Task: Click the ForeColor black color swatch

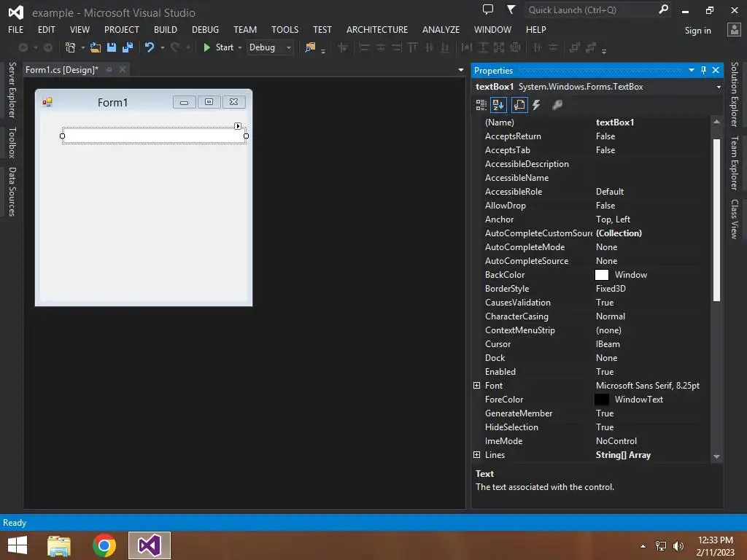Action: tap(602, 400)
